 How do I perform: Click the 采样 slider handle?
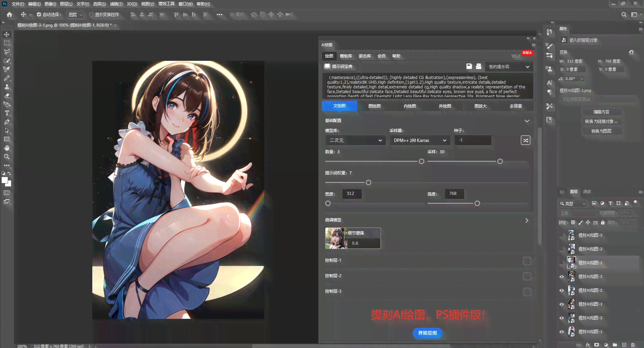click(x=500, y=161)
